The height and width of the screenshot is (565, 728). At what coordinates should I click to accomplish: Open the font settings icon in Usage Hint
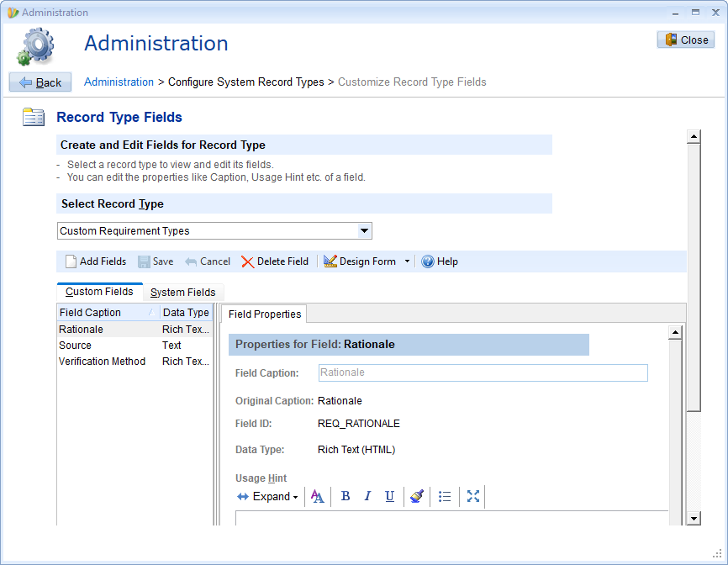coord(318,496)
